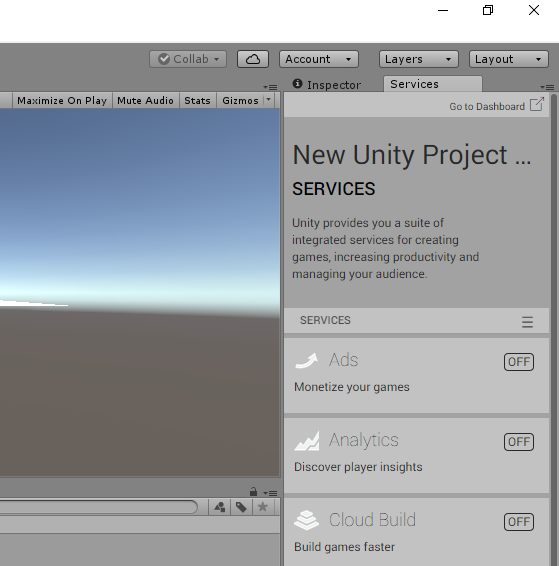Open the Account dropdown

tap(319, 59)
